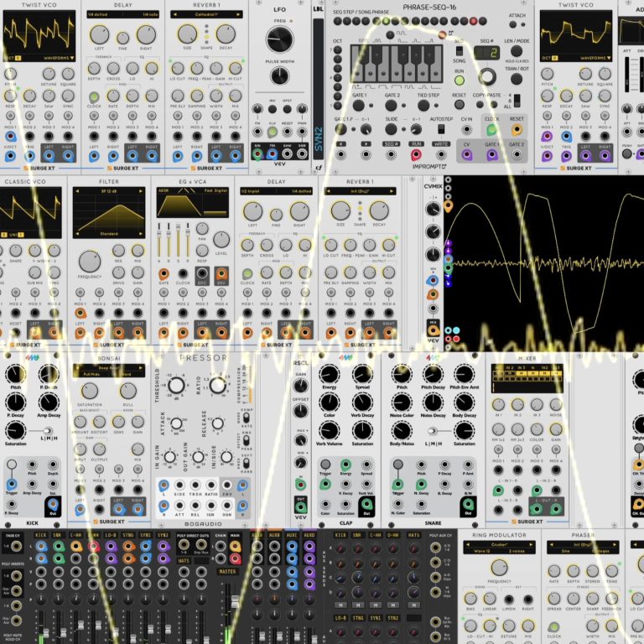Next filter type arrow beside BP 12 dB
Screen dimensions: 644x644
click(140, 191)
